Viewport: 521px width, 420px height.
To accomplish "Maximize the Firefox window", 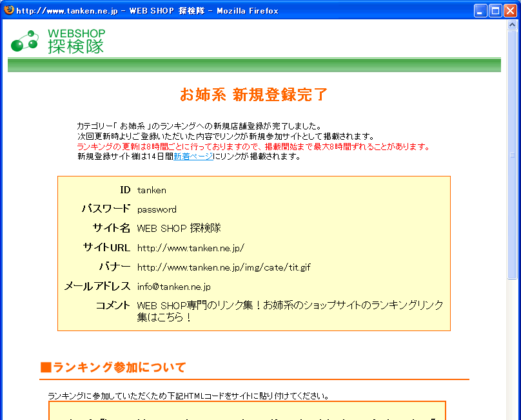I will [x=495, y=10].
